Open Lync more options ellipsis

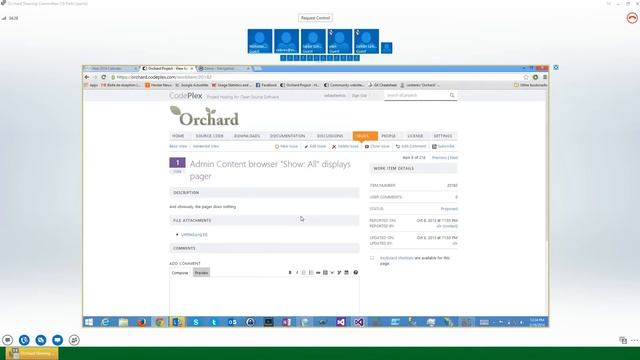(x=634, y=340)
